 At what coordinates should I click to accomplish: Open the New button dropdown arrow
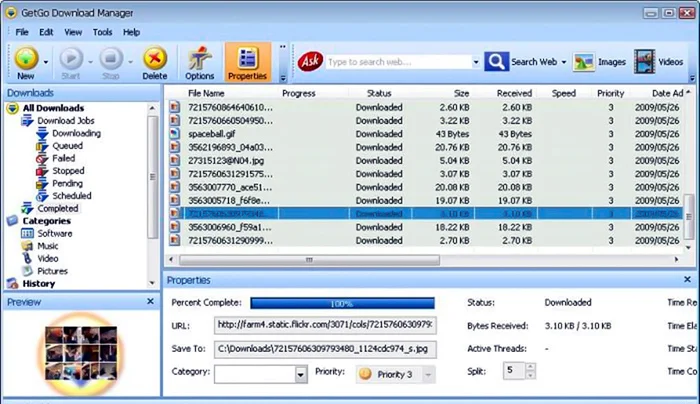tap(46, 62)
